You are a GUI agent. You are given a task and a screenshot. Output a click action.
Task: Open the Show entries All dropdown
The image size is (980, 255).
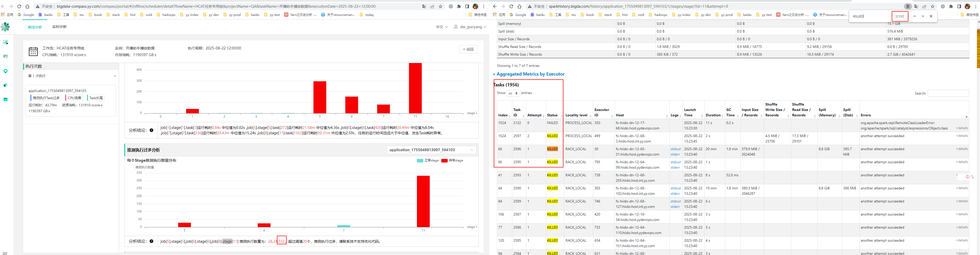pos(513,93)
